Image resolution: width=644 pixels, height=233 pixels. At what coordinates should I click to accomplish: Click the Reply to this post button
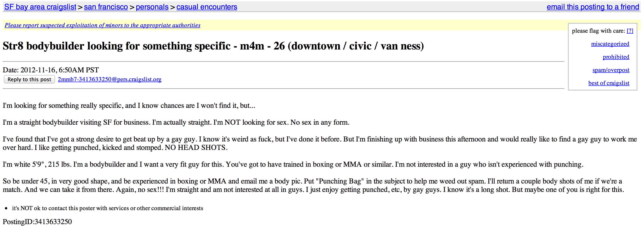[x=29, y=79]
